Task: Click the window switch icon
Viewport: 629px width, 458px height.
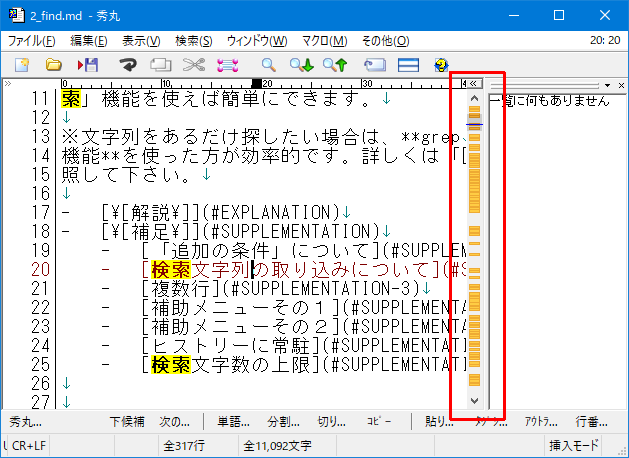Action: (375, 65)
